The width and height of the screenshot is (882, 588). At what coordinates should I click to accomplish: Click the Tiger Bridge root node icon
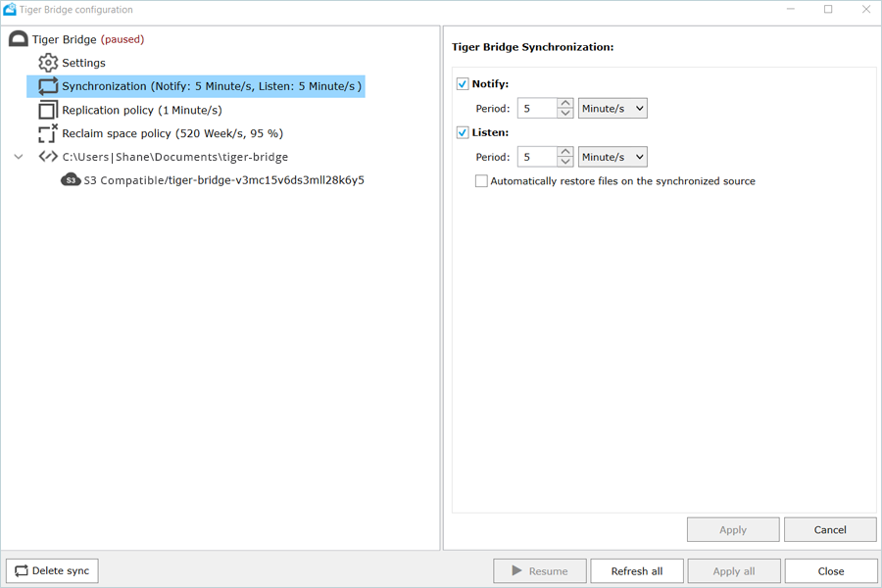pyautogui.click(x=18, y=39)
